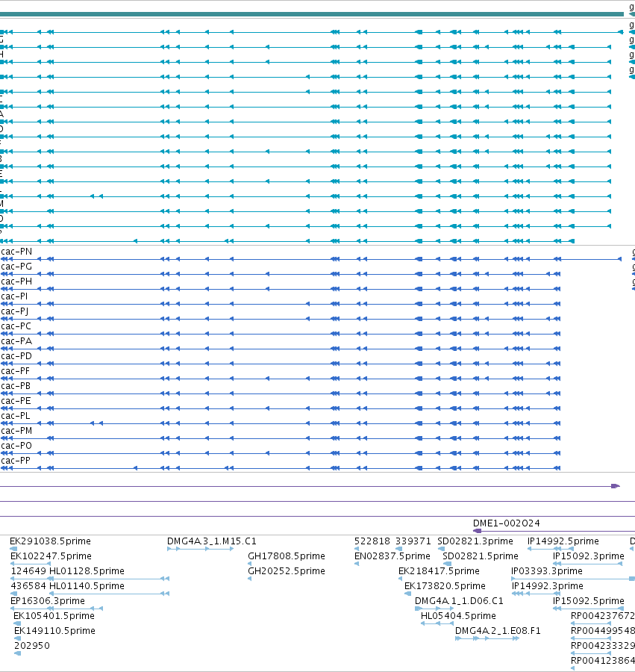
Task: Select the cac-PH transcript label
Action: 16,281
